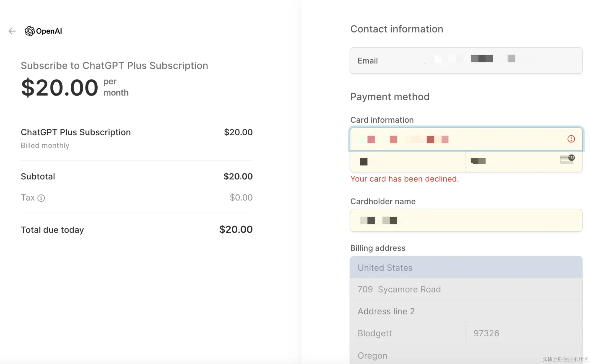Click the card number input field
The width and height of the screenshot is (590, 364).
(x=466, y=139)
